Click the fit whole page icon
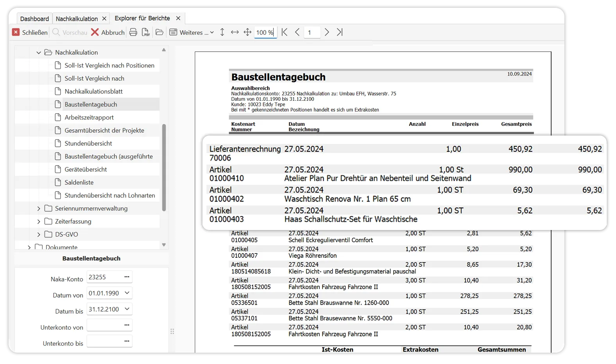 (247, 32)
